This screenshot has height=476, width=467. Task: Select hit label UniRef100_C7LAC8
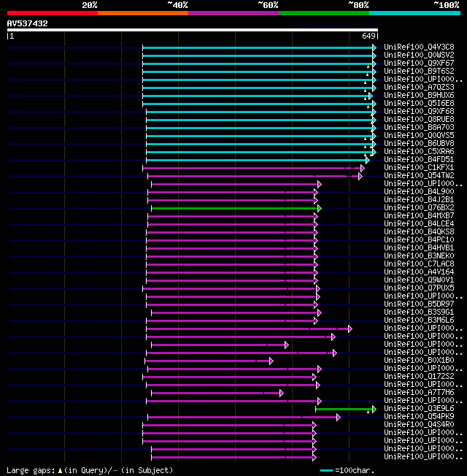point(419,264)
